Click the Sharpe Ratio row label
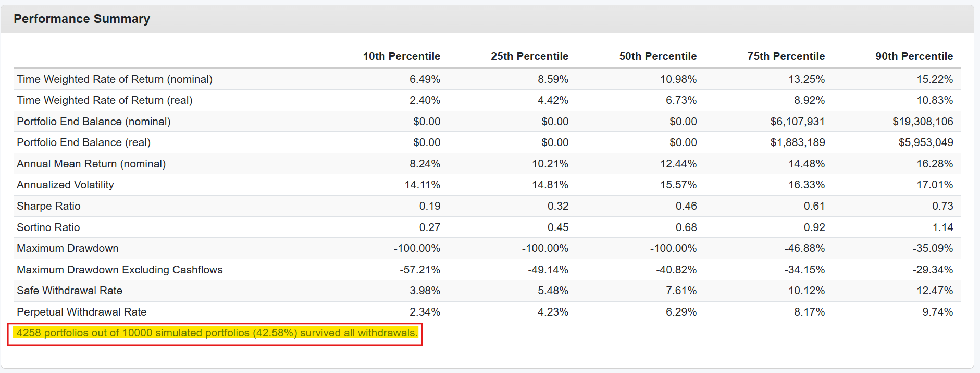Screen dimensions: 980x373 click(x=48, y=206)
